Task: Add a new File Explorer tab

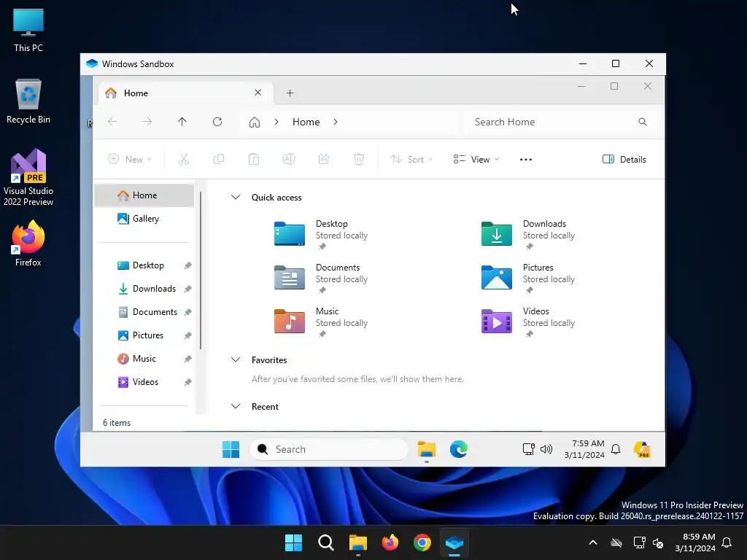Action: click(290, 93)
